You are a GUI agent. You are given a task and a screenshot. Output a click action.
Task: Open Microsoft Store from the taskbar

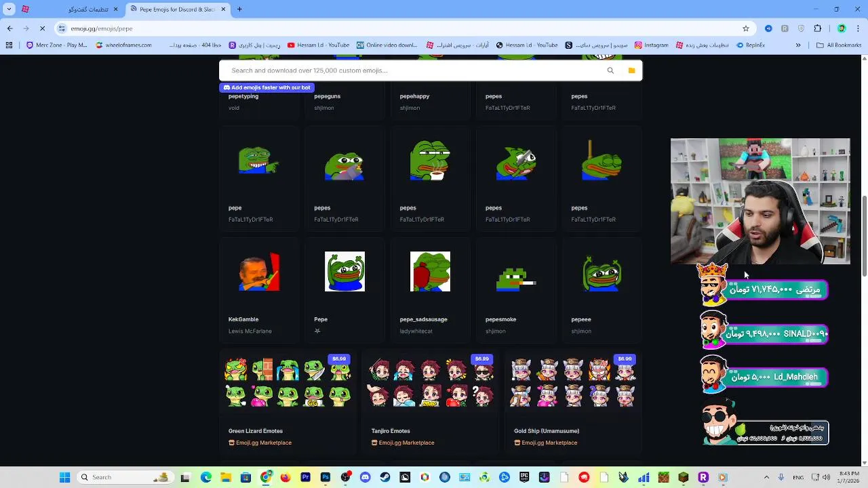coord(245,477)
